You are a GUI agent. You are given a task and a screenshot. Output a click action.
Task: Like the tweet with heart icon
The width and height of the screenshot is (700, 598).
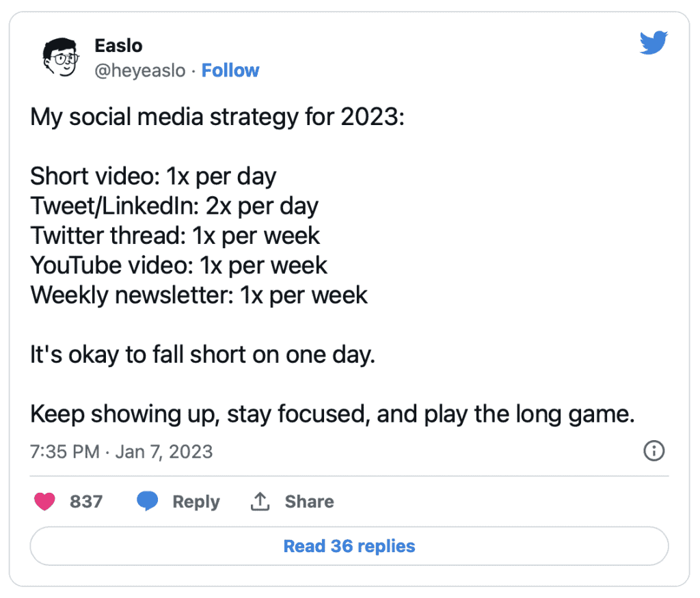[44, 501]
